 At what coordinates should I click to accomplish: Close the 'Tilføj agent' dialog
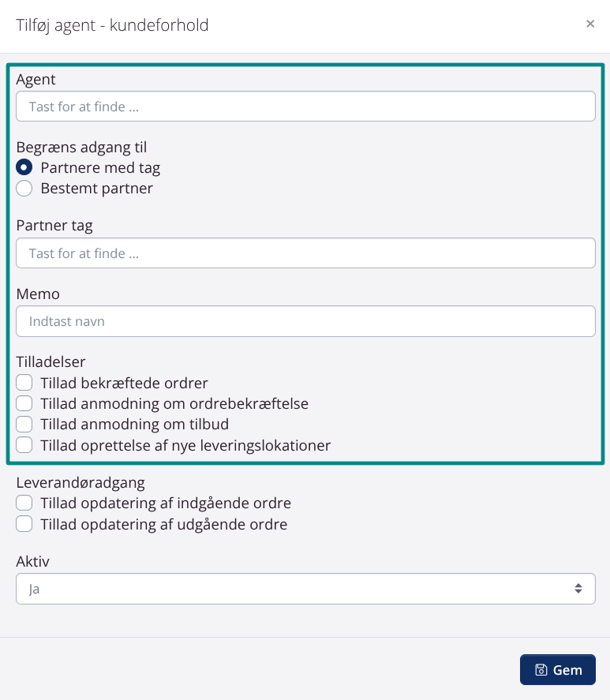click(x=590, y=24)
